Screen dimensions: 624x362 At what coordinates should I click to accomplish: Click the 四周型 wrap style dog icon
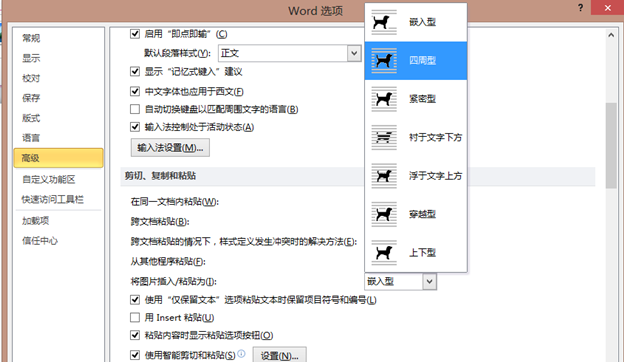point(384,61)
